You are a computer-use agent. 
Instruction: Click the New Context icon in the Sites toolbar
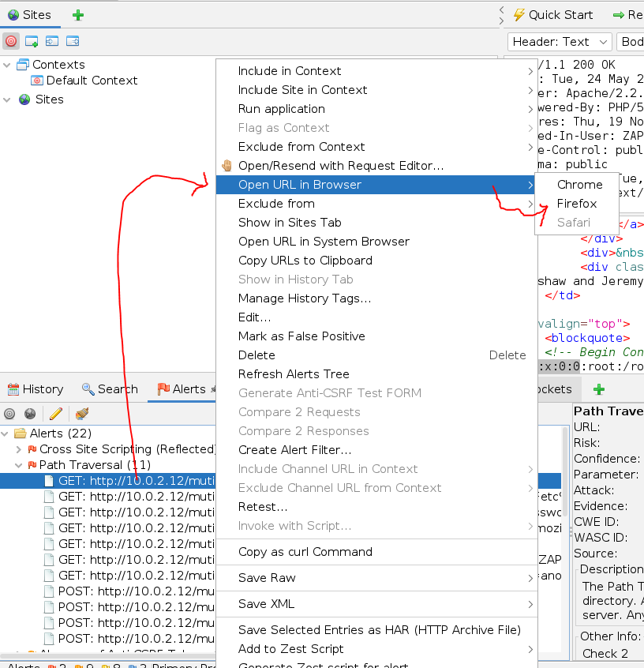coord(32,41)
